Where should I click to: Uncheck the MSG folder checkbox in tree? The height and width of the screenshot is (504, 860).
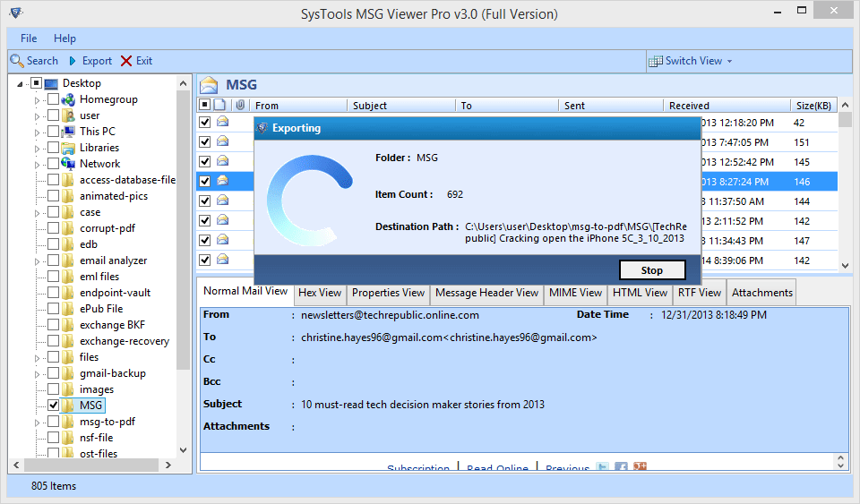[53, 406]
